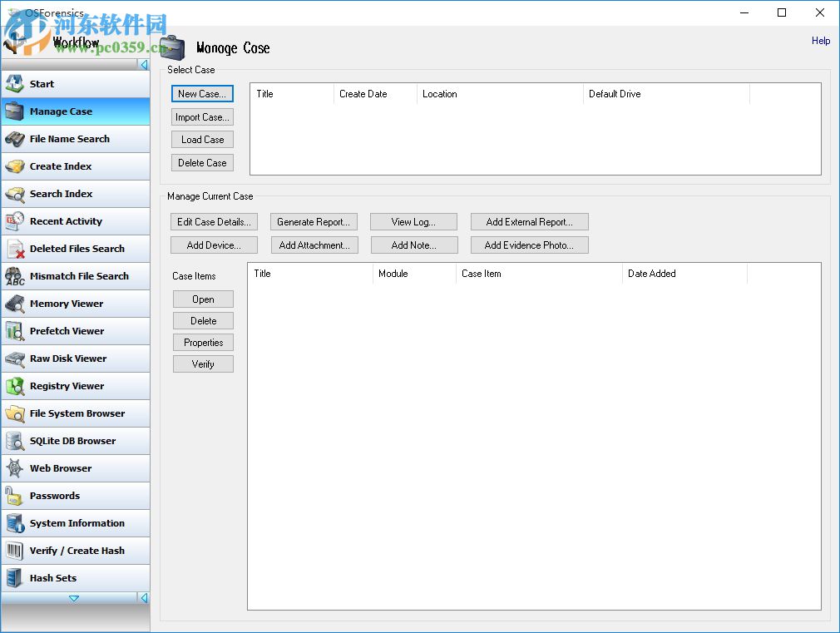Open the Help link
This screenshot has height=633, width=840.
[x=820, y=41]
